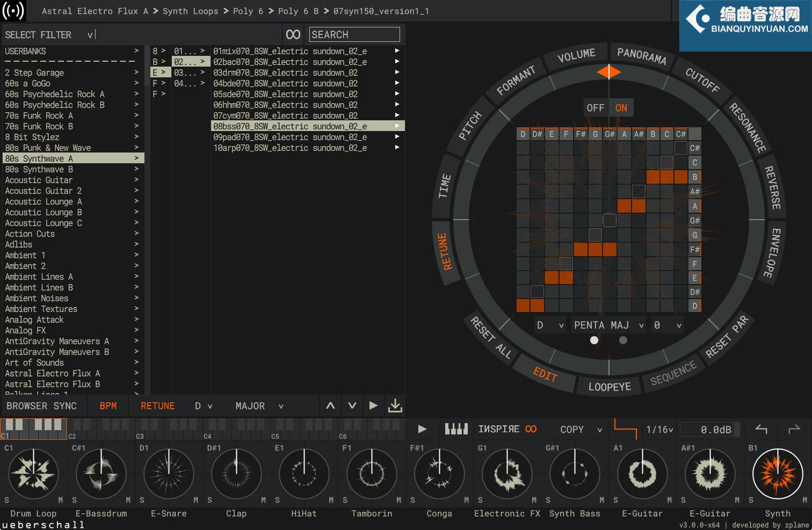The image size is (812, 530).
Task: Select the E-Bassdrum waveform pad
Action: [x=101, y=474]
